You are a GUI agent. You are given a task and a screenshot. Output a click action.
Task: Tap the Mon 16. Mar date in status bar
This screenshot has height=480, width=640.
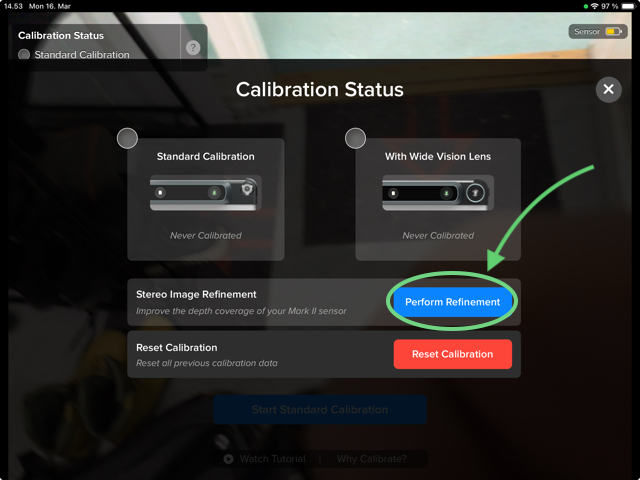point(50,6)
